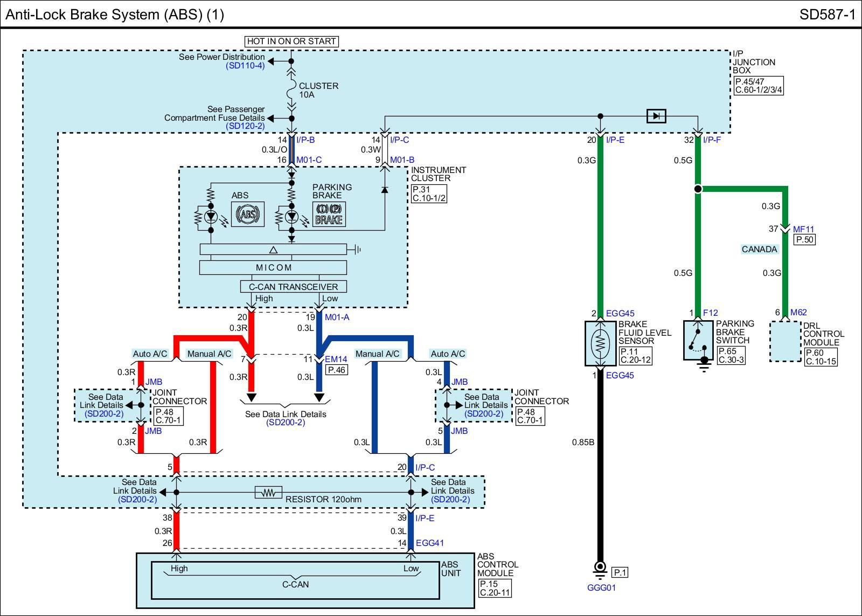Click the CLUSTER 10A fuse symbol
Viewport: 862px width, 616px height.
pos(292,89)
